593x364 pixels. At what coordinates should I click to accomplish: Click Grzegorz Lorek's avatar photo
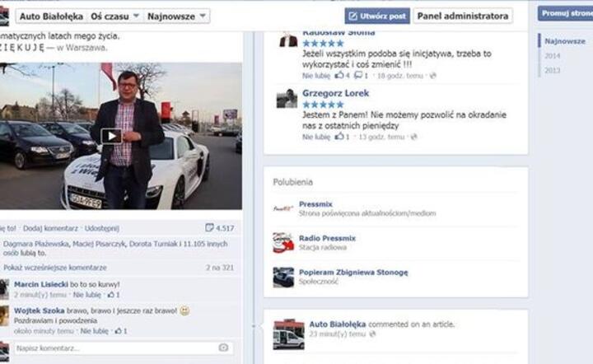(x=287, y=98)
